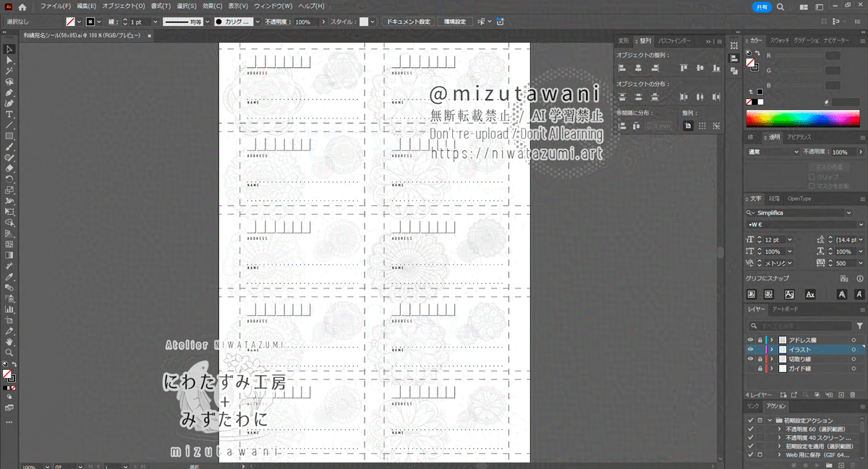Click the home icon in the menu bar
This screenshot has width=868, height=469.
pyautogui.click(x=22, y=7)
